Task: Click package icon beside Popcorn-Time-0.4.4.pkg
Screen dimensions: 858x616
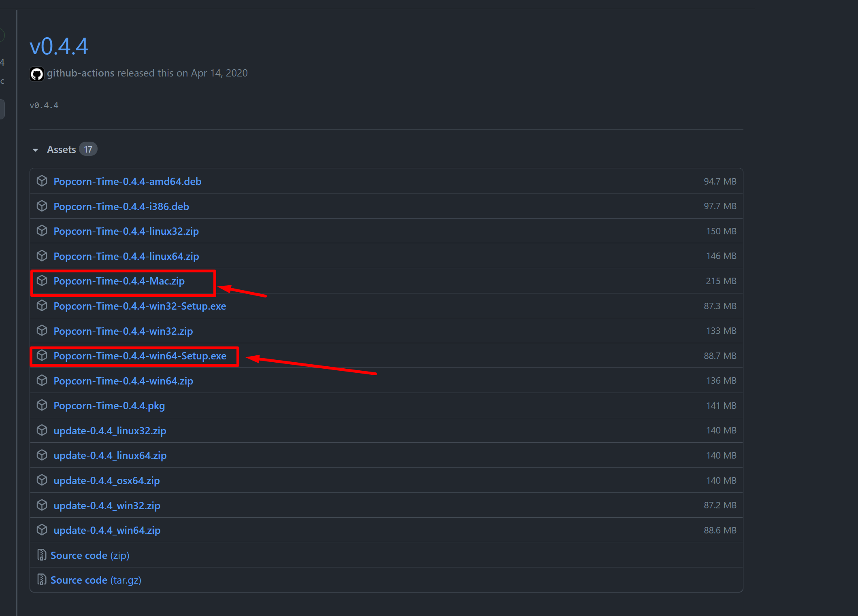Action: [x=42, y=405]
